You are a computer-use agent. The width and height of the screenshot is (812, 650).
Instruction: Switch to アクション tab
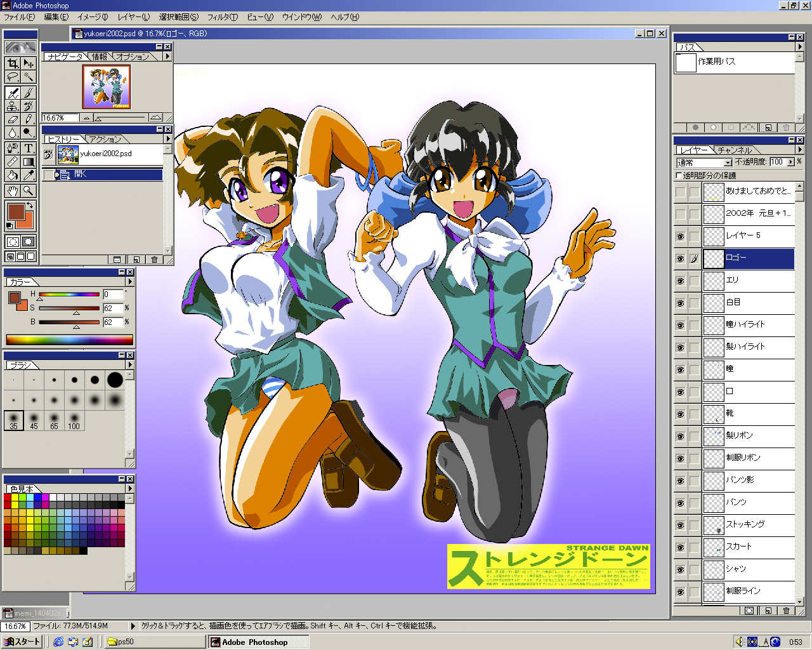[105, 140]
